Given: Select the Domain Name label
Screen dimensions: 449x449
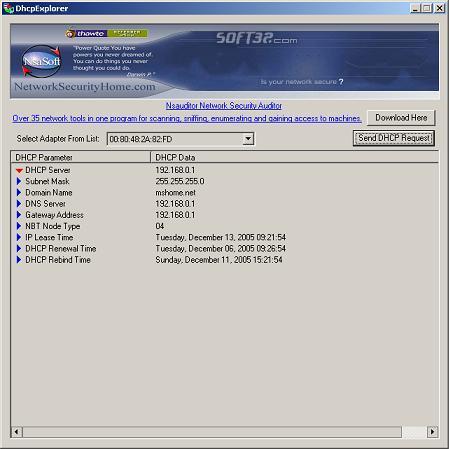Looking at the screenshot, I should tap(49, 193).
